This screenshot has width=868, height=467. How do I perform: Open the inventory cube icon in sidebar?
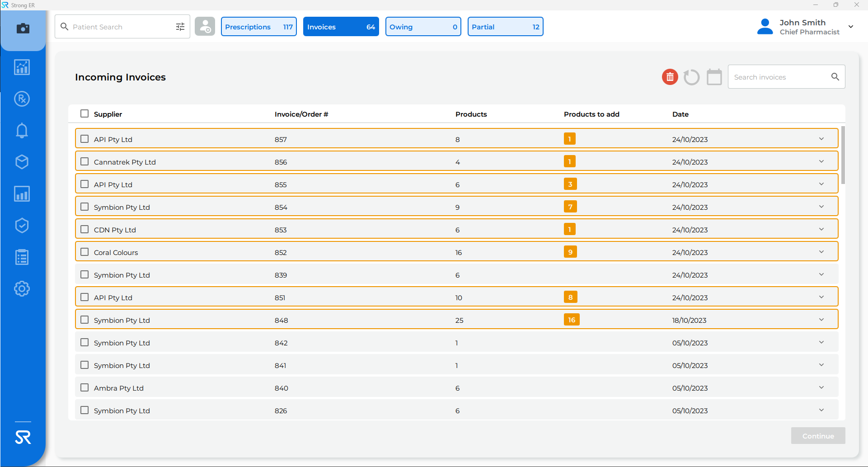click(x=22, y=162)
